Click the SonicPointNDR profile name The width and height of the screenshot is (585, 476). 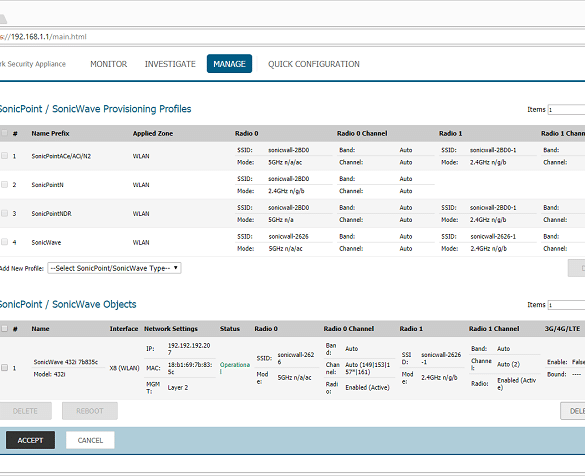click(51, 213)
